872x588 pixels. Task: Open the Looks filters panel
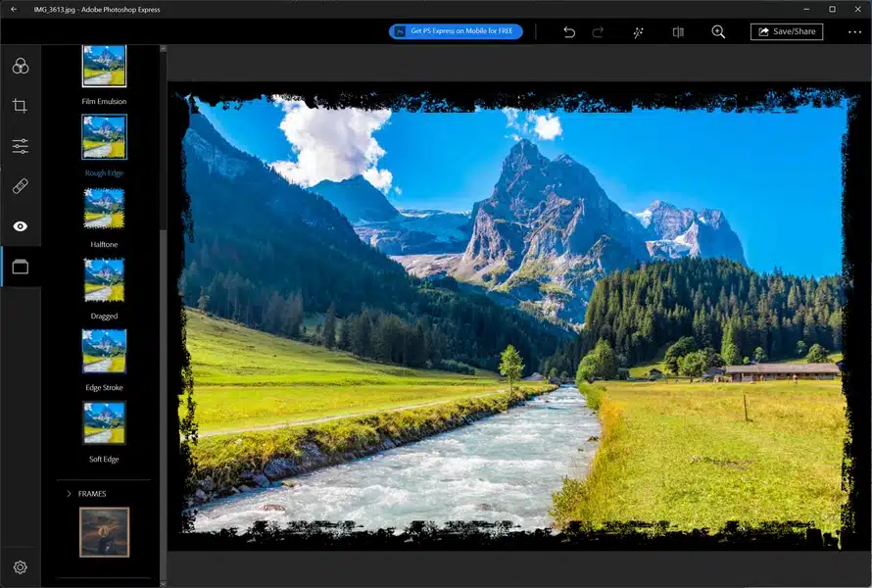click(x=20, y=65)
